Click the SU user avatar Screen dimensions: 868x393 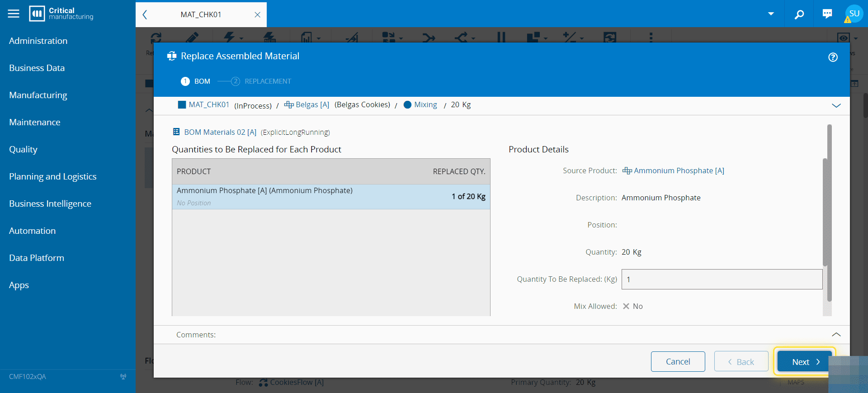pos(854,14)
